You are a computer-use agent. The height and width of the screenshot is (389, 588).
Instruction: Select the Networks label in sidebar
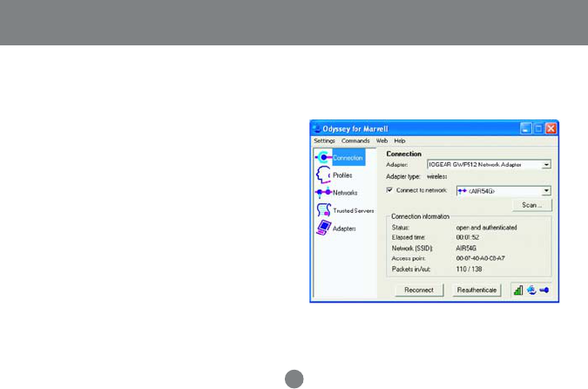(x=345, y=193)
